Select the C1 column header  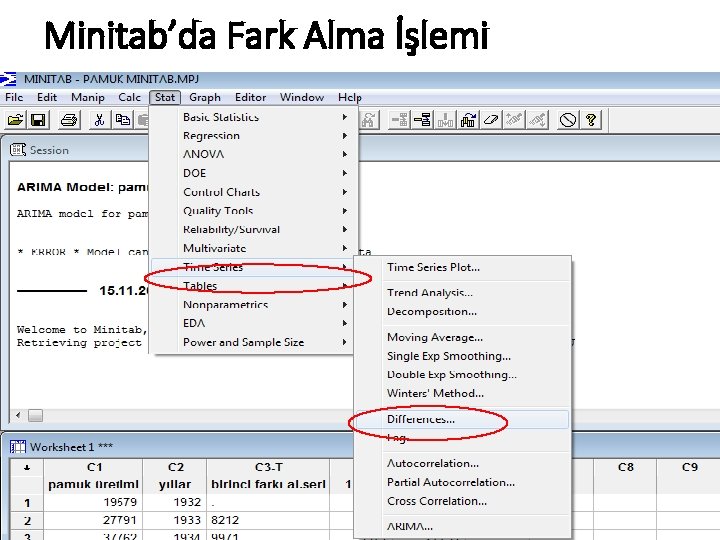(94, 467)
